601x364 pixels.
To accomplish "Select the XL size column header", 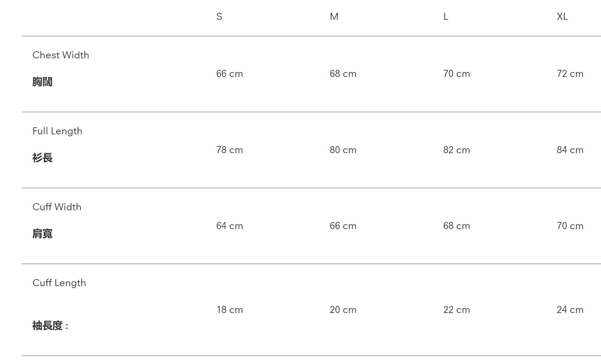I will click(x=562, y=17).
